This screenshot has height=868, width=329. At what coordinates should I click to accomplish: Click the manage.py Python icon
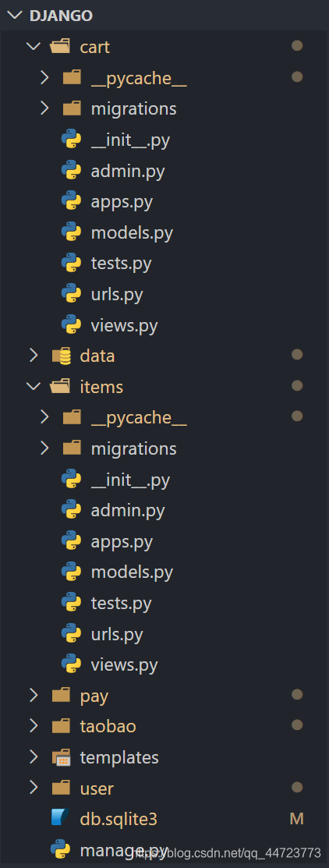click(x=61, y=850)
